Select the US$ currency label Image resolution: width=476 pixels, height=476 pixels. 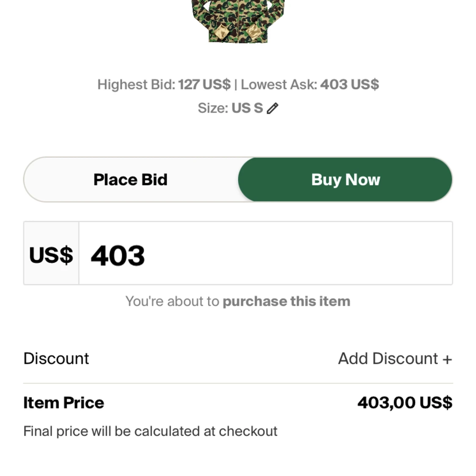51,254
